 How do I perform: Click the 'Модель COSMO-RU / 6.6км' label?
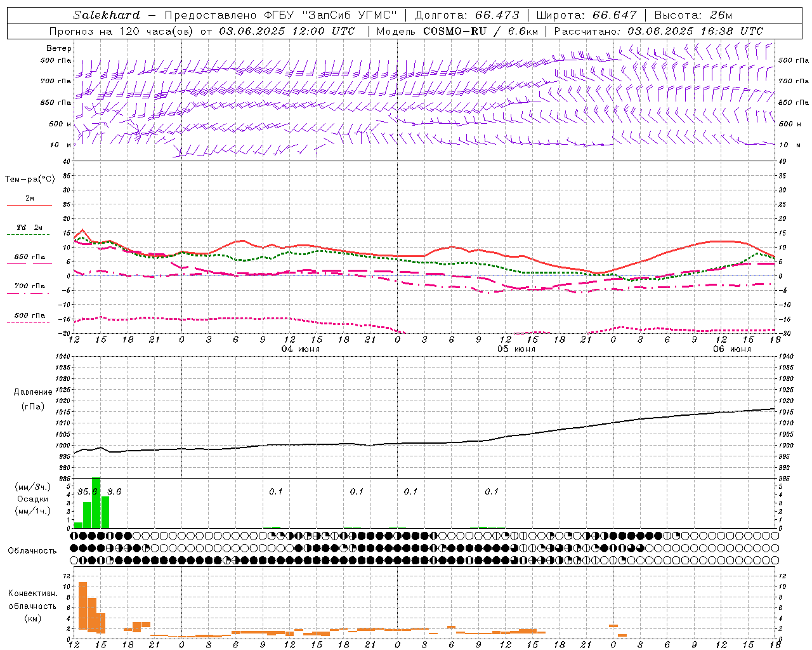(457, 31)
